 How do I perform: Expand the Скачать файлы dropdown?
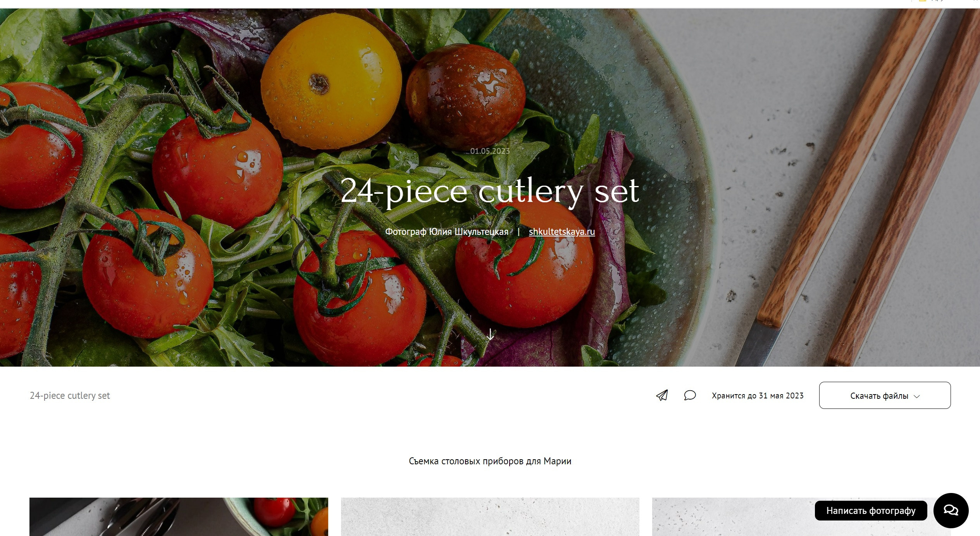(x=885, y=395)
